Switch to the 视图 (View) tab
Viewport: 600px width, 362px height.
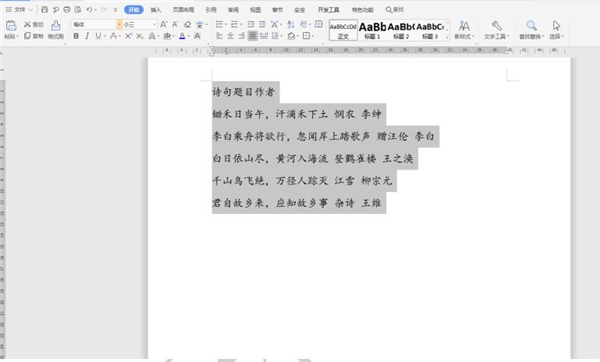coord(255,10)
